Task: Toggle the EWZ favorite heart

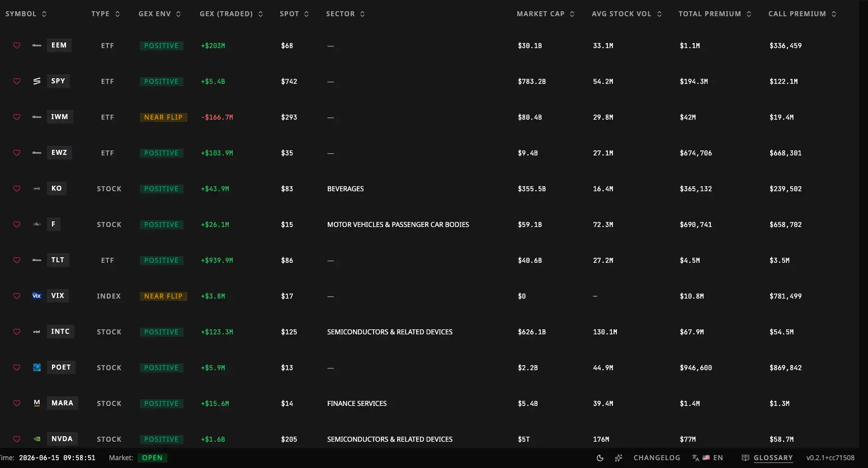Action: pyautogui.click(x=17, y=153)
